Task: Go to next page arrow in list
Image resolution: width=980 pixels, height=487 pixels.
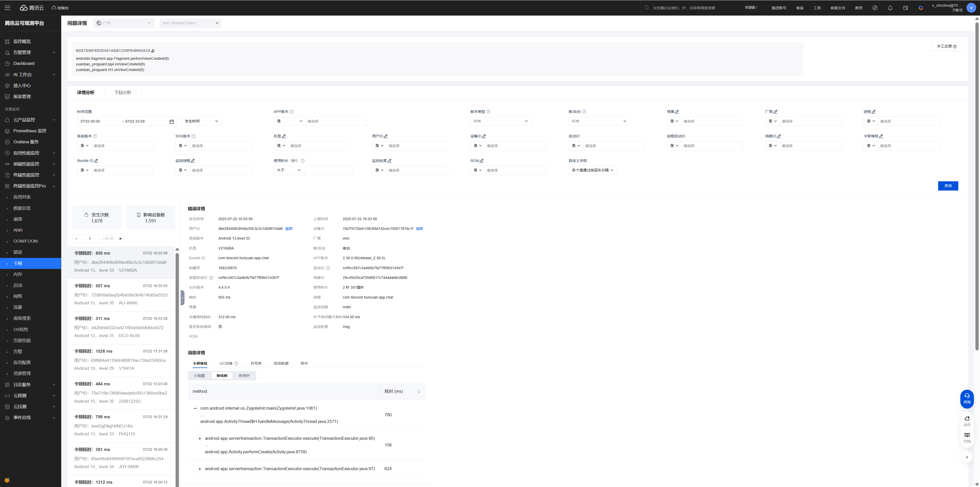Action: click(121, 239)
